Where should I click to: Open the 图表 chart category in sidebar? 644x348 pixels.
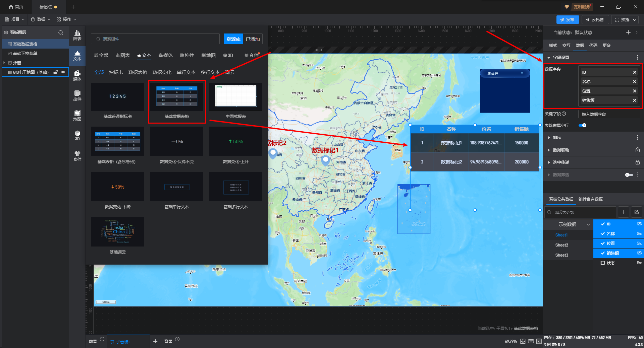pyautogui.click(x=77, y=35)
